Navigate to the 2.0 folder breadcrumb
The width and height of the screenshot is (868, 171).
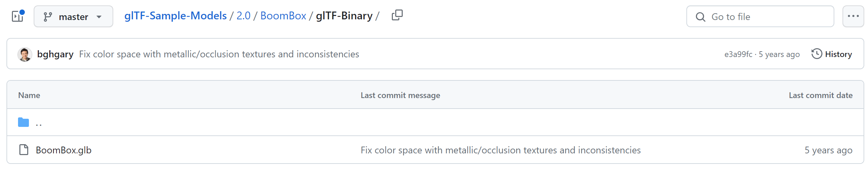(244, 16)
